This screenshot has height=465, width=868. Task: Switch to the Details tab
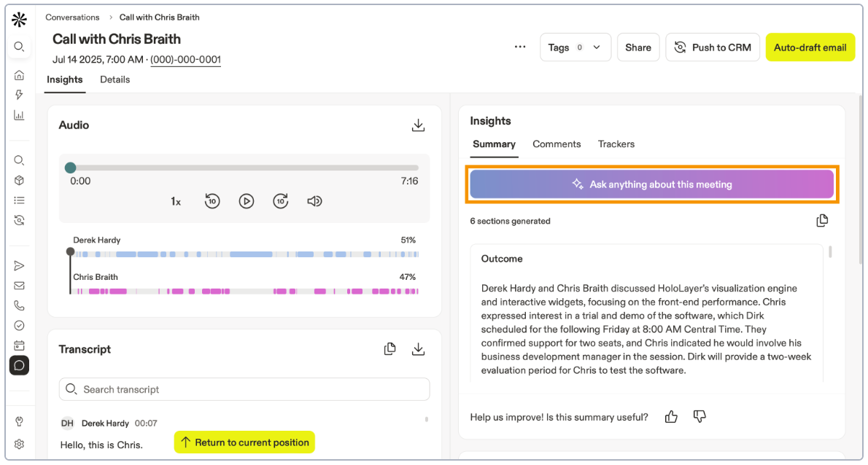click(x=115, y=79)
